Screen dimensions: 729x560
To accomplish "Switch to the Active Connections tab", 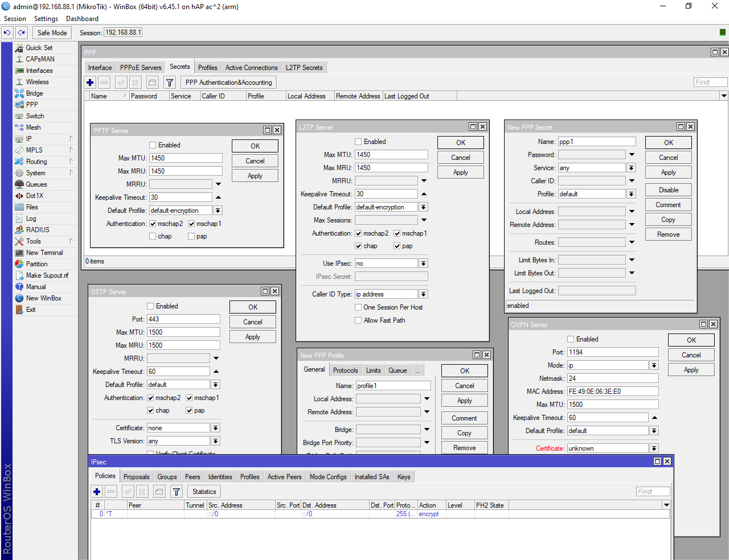I will coord(251,68).
